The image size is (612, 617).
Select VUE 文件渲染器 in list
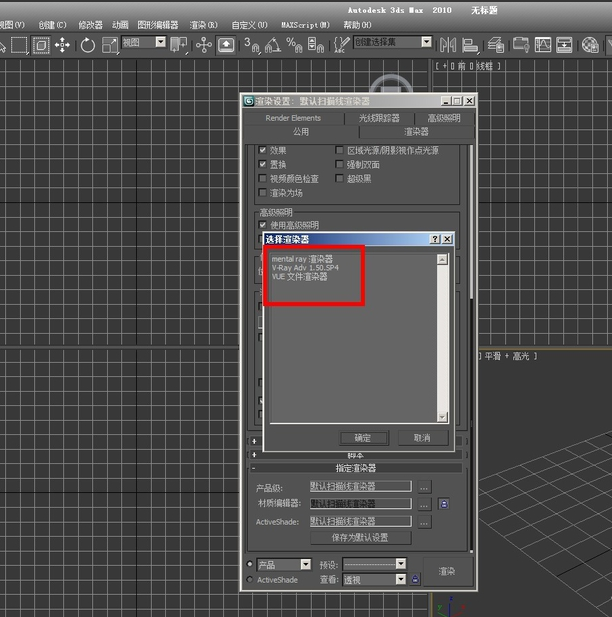(300, 277)
